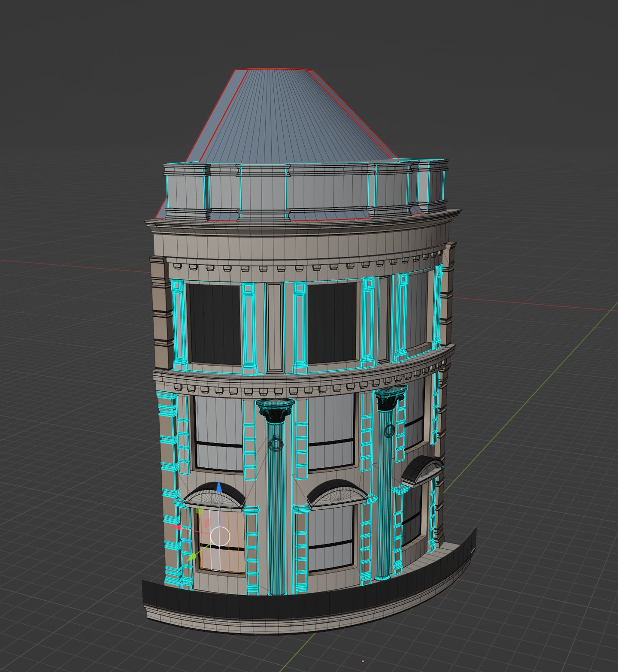The image size is (618, 672).
Task: Grab the green Y-axis gizmo arrow
Action: 192,557
